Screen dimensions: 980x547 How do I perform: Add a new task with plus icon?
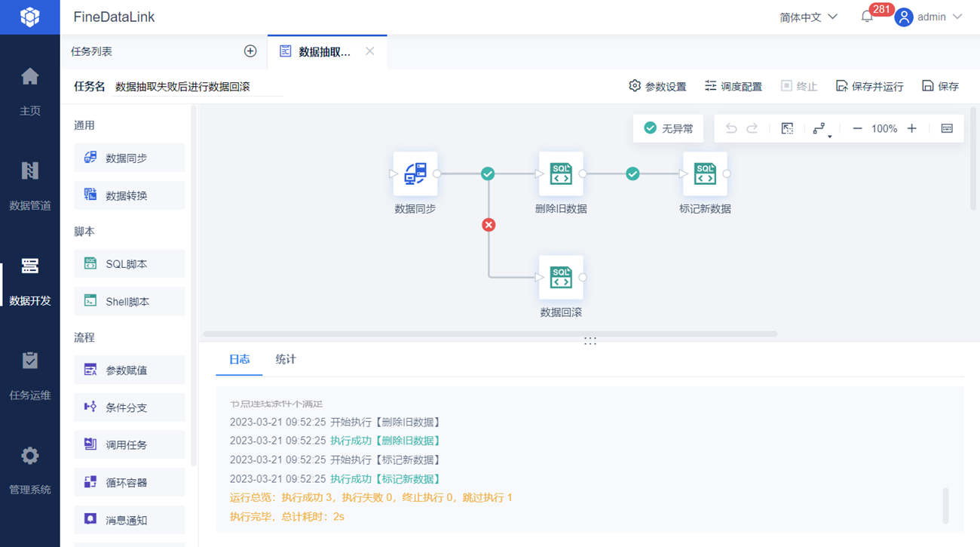pos(250,51)
